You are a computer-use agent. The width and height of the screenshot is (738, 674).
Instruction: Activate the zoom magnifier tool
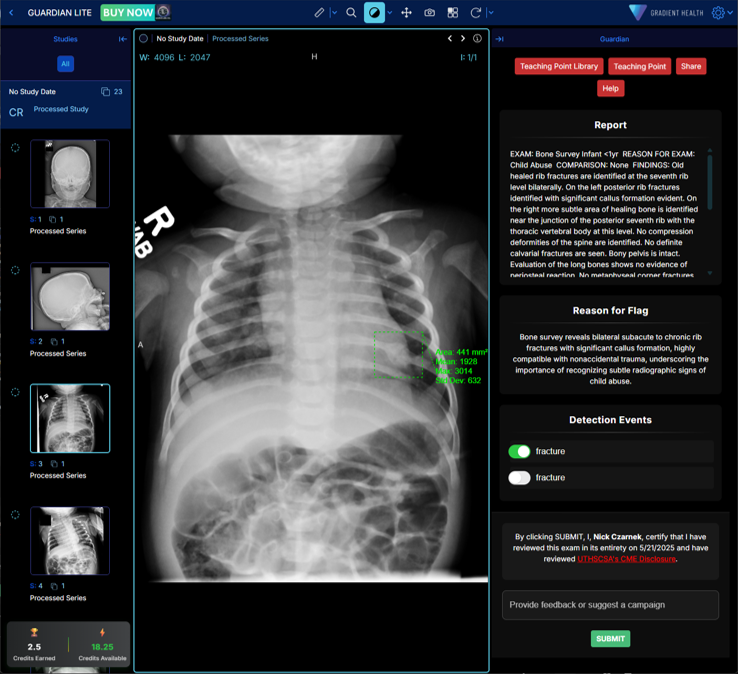(351, 13)
